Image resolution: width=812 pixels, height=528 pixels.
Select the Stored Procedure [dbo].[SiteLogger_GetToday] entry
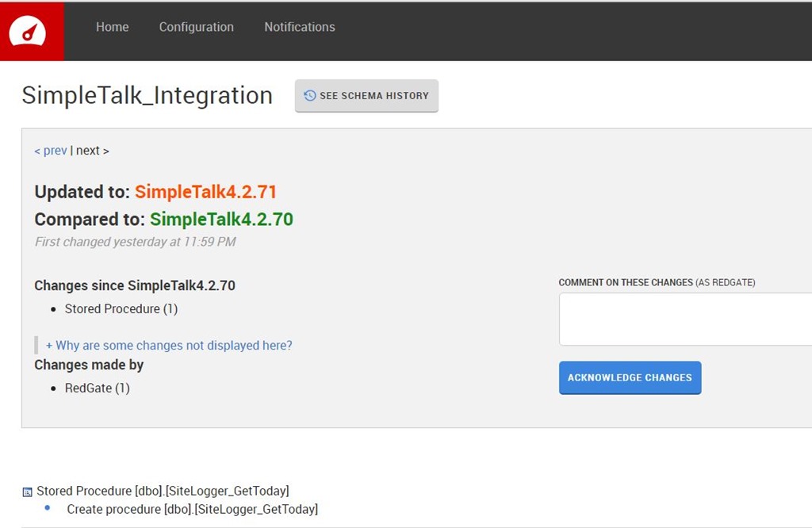coord(163,491)
